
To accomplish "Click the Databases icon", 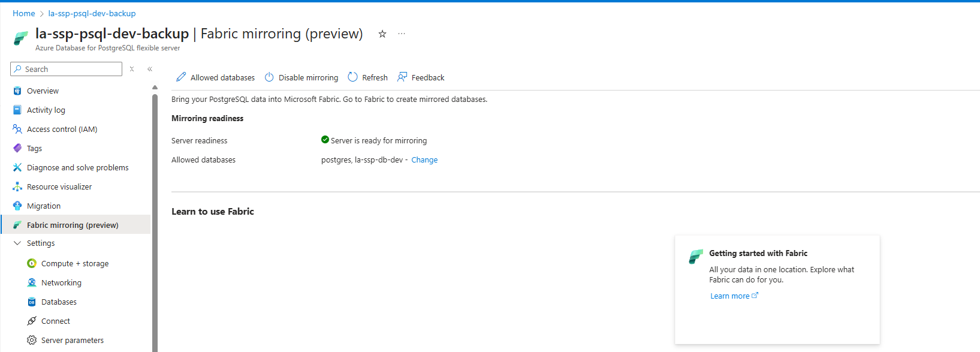I will [x=32, y=302].
